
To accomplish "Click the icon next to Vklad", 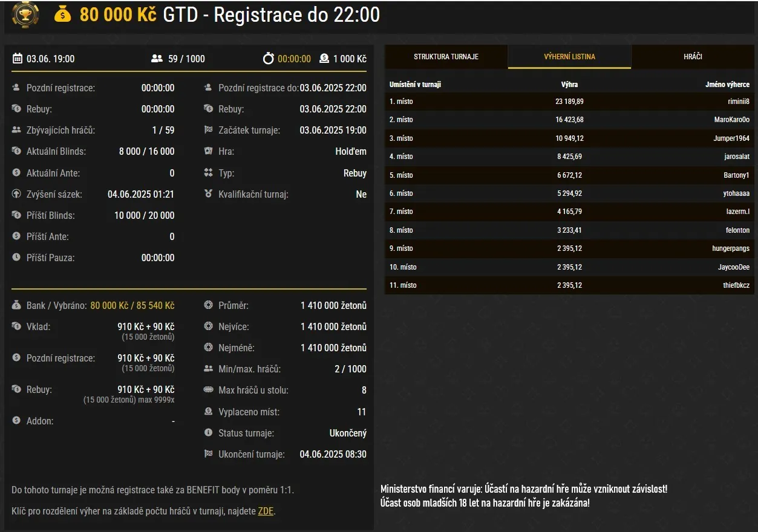I will tap(16, 326).
